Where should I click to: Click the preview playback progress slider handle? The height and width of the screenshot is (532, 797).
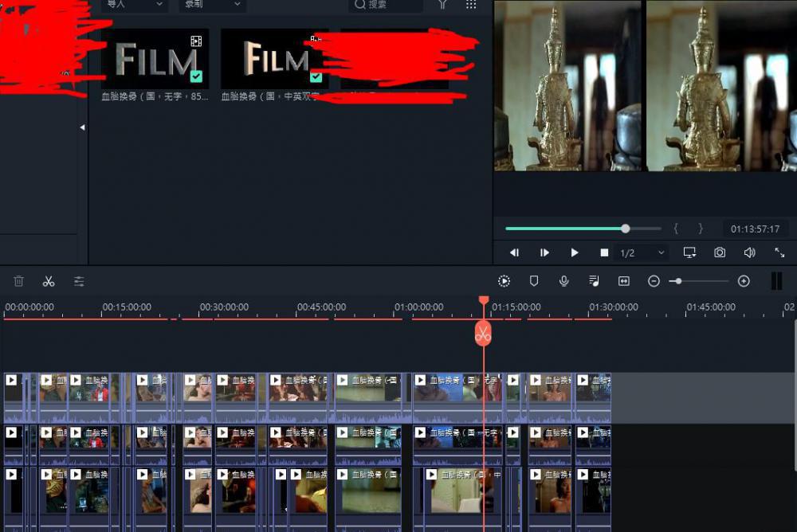point(626,229)
